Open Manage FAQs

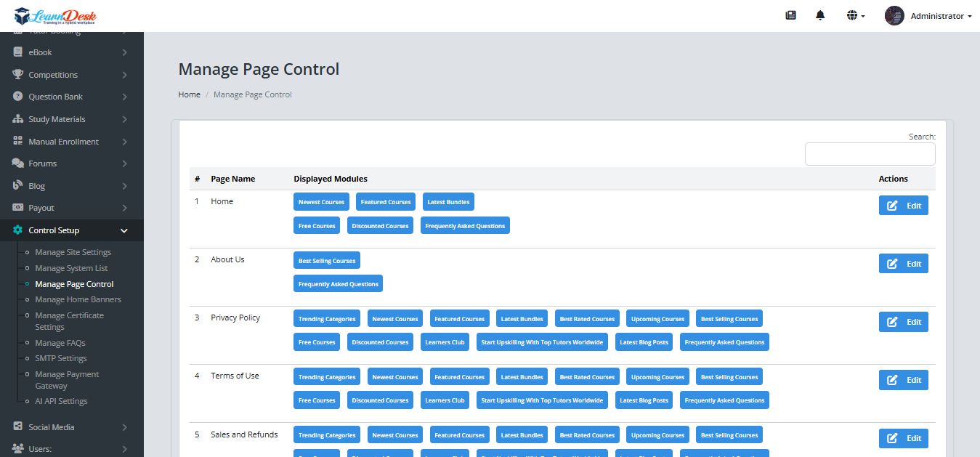point(60,343)
